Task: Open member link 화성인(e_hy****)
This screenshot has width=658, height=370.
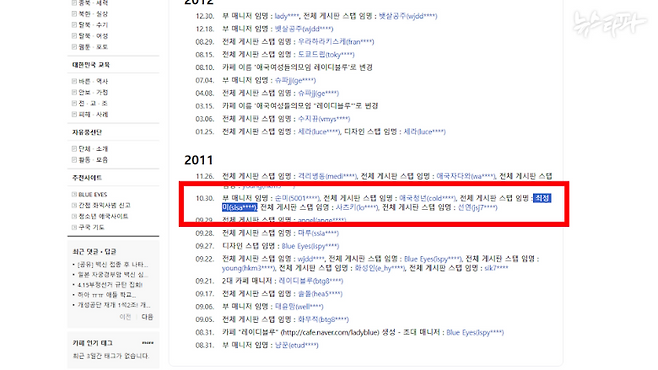Action: click(x=380, y=268)
